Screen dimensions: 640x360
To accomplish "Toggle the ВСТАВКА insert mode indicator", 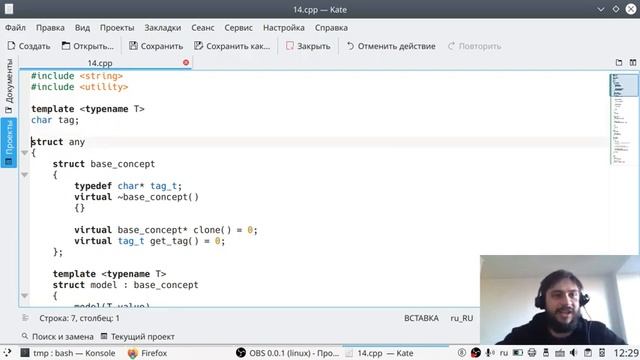I will pyautogui.click(x=421, y=318).
